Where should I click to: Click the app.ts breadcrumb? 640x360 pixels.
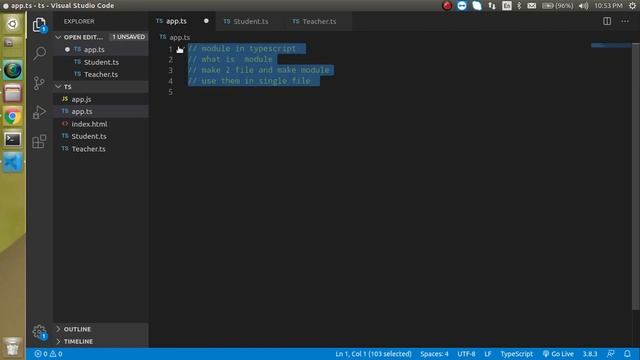click(x=175, y=37)
